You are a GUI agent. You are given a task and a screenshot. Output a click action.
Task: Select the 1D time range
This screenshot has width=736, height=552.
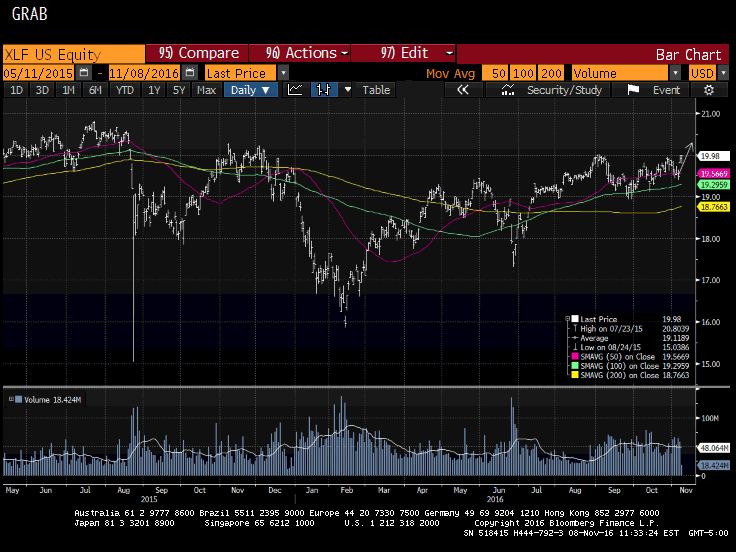[16, 90]
